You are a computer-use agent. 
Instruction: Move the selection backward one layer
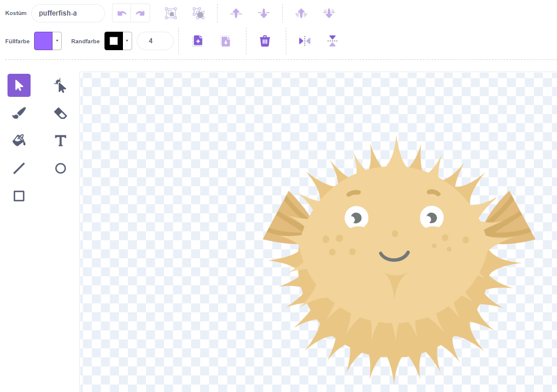[x=264, y=13]
